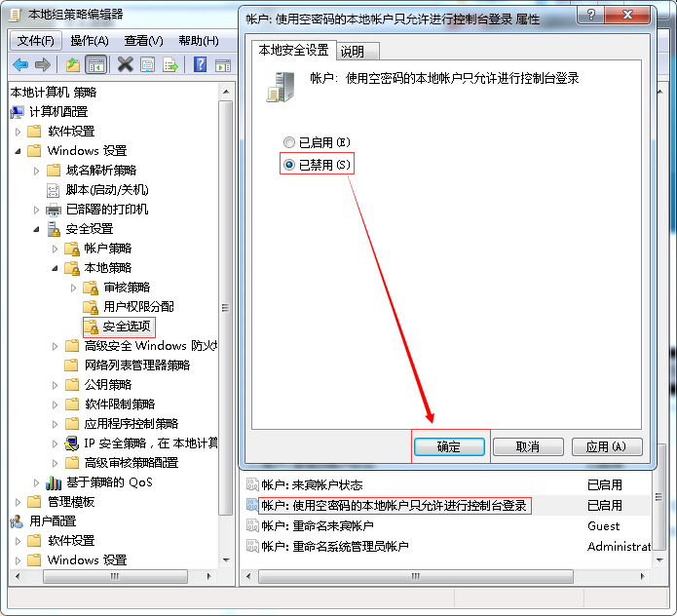Click the Up one level folder icon
Screen dimensions: 677x616
point(73,64)
